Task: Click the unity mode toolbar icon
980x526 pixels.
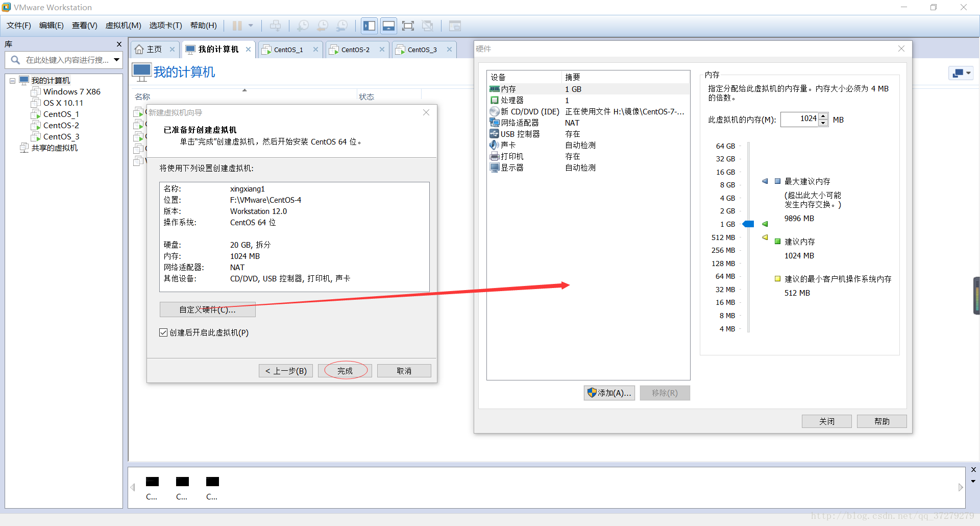Action: pyautogui.click(x=428, y=26)
